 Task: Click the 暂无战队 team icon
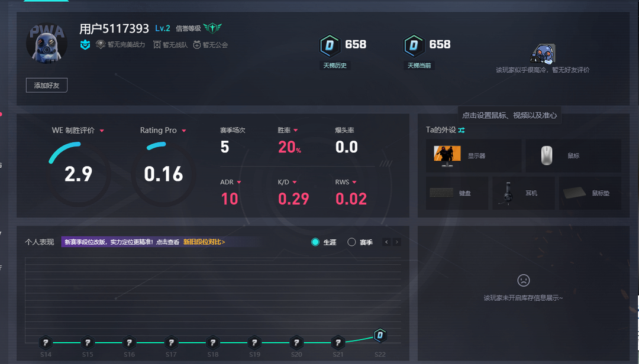coord(157,45)
